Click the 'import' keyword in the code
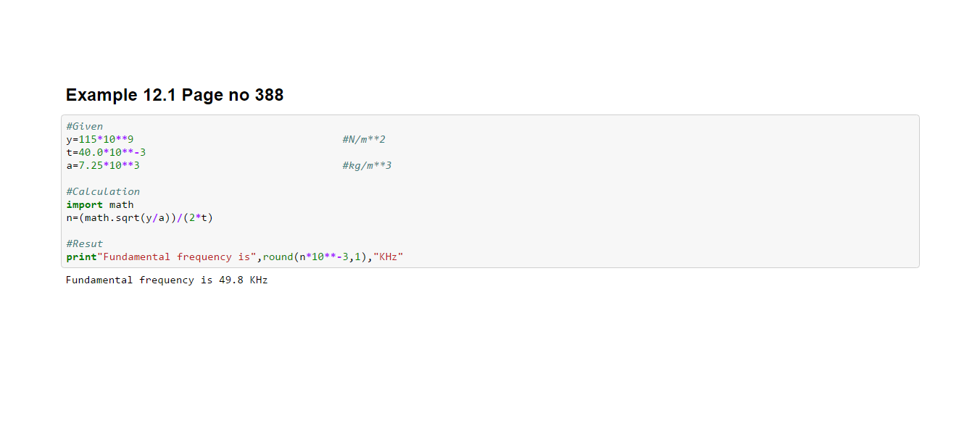This screenshot has width=980, height=421. (x=84, y=204)
